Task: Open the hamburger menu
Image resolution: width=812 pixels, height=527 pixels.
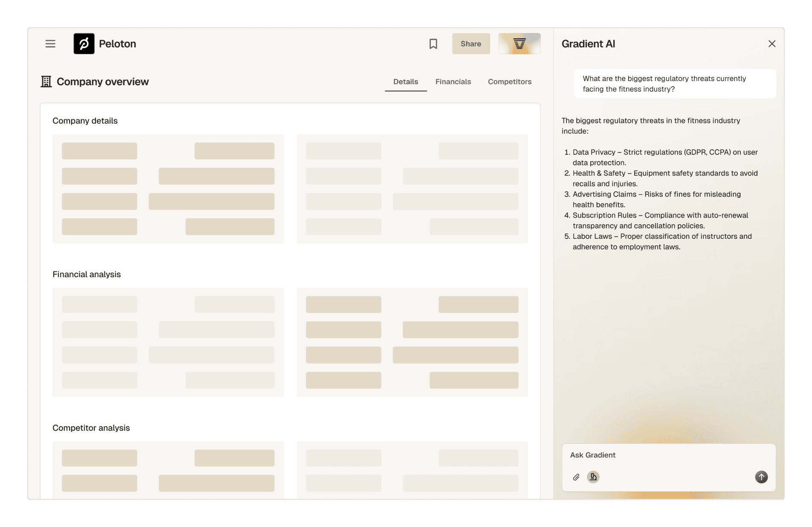Action: (50, 43)
